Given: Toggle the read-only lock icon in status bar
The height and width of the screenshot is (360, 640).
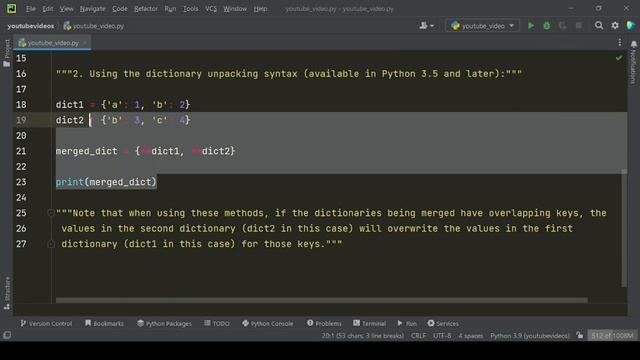Looking at the screenshot, I should pos(580,335).
